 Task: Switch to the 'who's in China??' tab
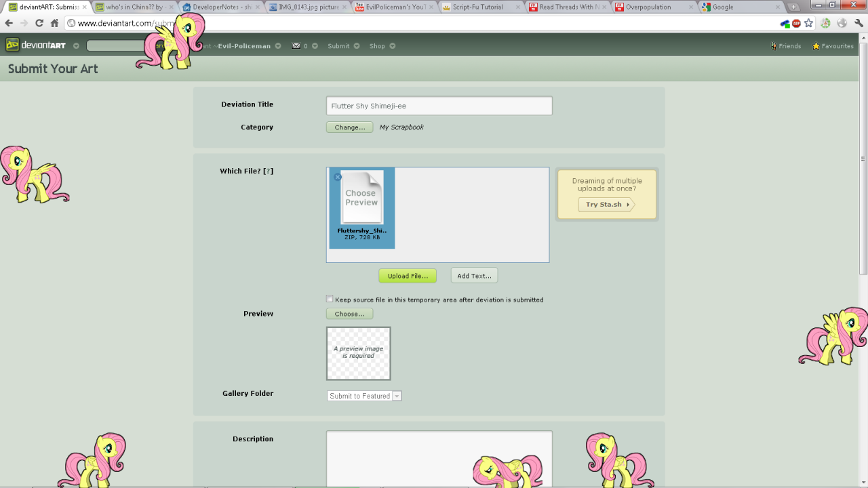click(134, 7)
